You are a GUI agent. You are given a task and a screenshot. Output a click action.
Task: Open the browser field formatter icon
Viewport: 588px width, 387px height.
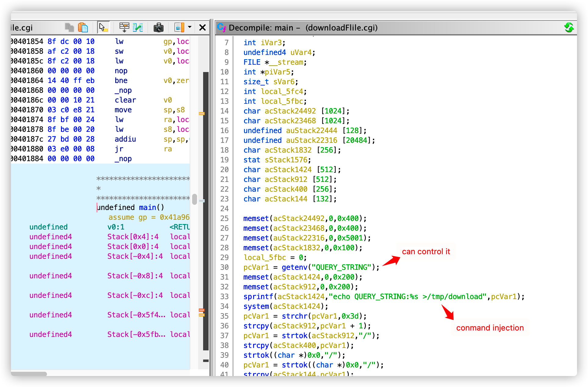124,28
